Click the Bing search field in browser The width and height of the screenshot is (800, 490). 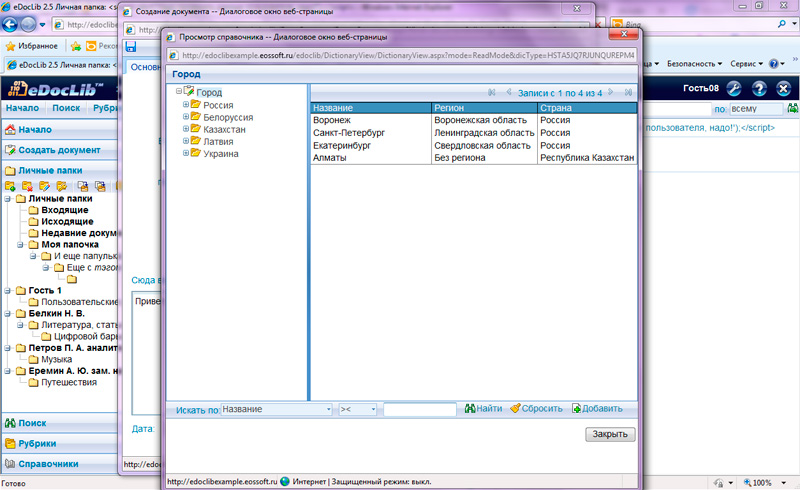[693, 24]
